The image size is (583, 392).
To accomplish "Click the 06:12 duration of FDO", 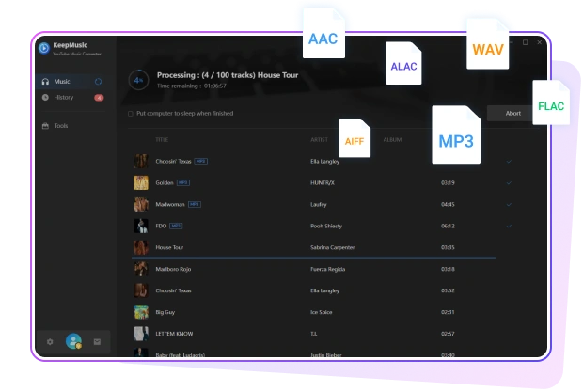I will (x=448, y=226).
